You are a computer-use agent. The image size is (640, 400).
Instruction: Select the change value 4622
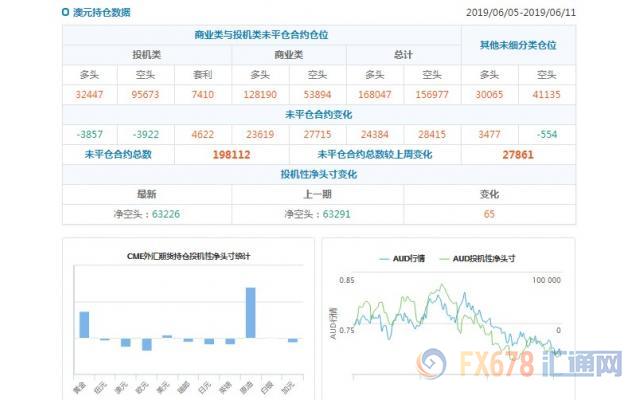click(203, 134)
